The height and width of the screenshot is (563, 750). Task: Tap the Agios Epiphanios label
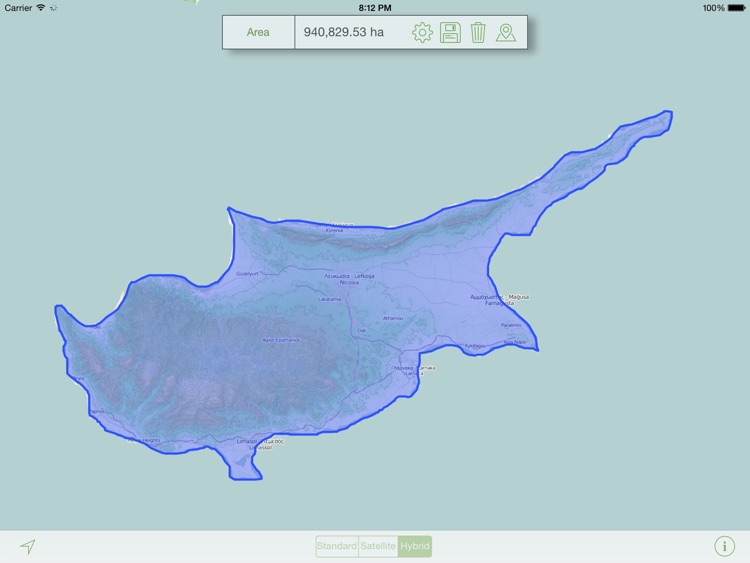point(281,340)
